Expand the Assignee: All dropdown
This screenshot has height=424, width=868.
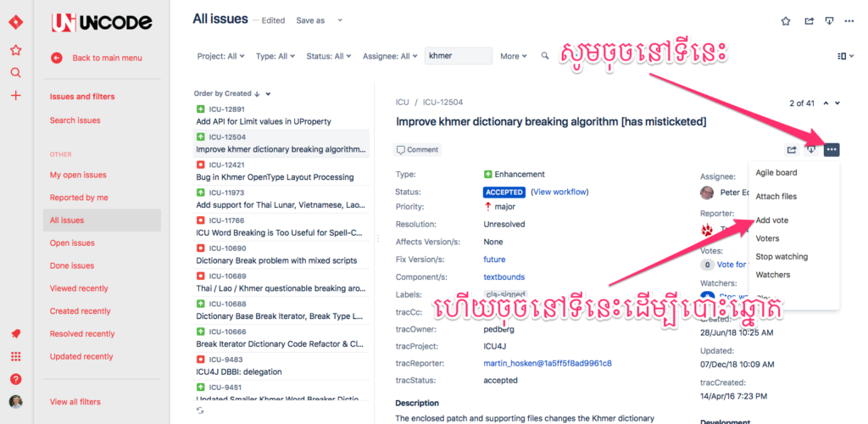pyautogui.click(x=390, y=56)
